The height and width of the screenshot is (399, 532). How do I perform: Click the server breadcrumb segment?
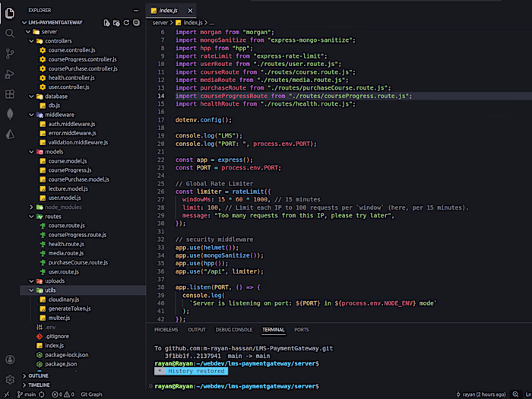click(x=160, y=23)
